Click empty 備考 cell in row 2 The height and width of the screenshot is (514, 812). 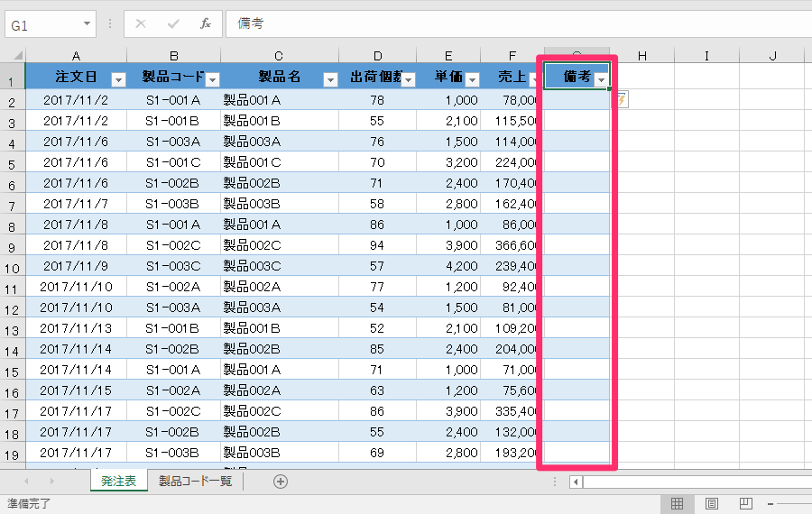[577, 99]
